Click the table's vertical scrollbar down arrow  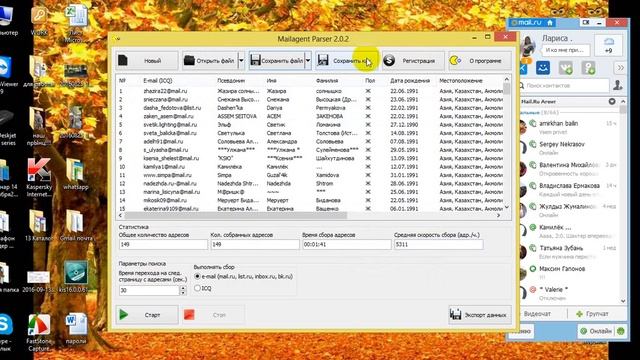[x=507, y=208]
